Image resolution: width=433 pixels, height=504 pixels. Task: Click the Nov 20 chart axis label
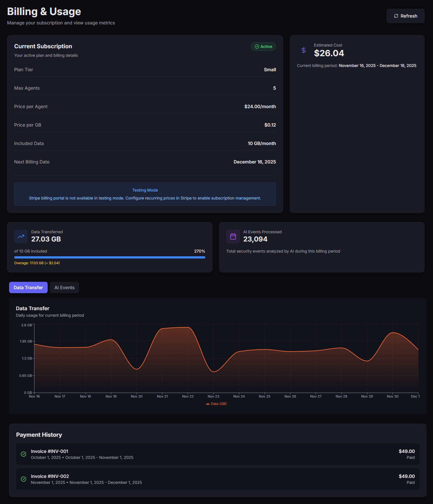coord(137,396)
